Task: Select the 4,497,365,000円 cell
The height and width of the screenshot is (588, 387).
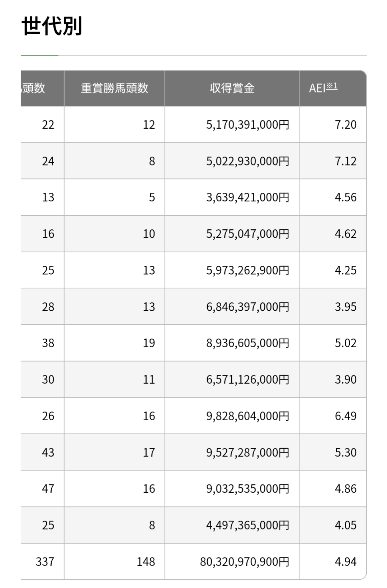Action: click(232, 525)
